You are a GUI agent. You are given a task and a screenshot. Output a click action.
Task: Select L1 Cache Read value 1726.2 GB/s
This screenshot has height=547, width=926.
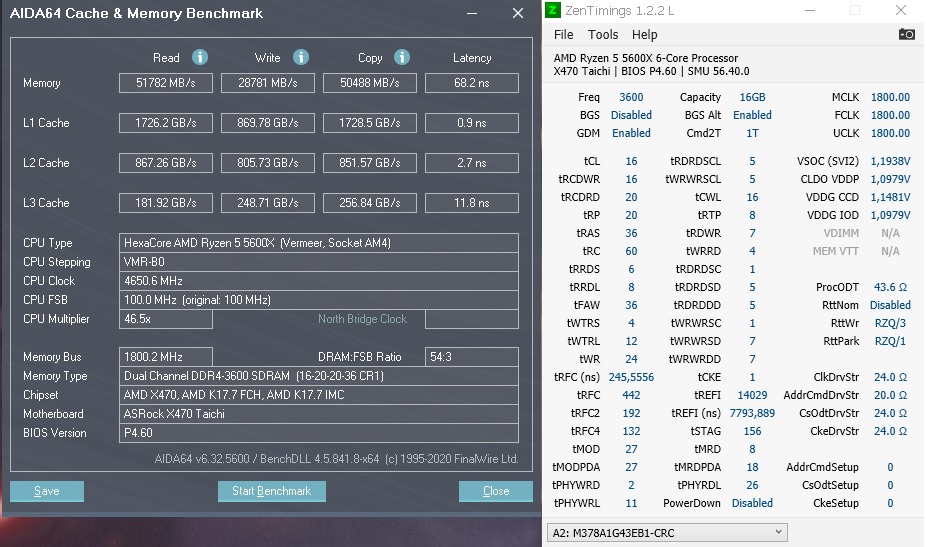coord(165,123)
